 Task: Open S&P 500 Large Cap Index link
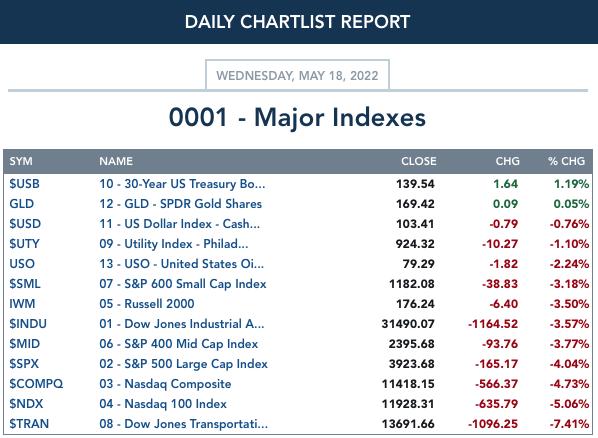[183, 364]
